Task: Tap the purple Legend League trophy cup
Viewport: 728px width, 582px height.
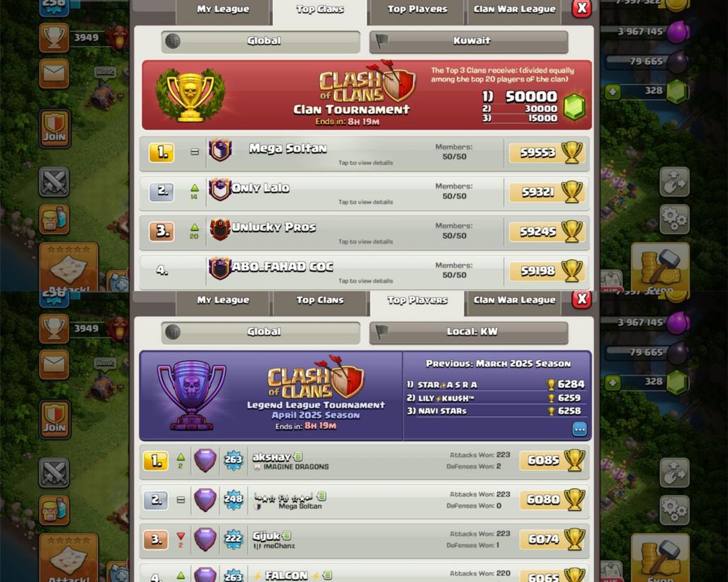Action: coord(191,395)
